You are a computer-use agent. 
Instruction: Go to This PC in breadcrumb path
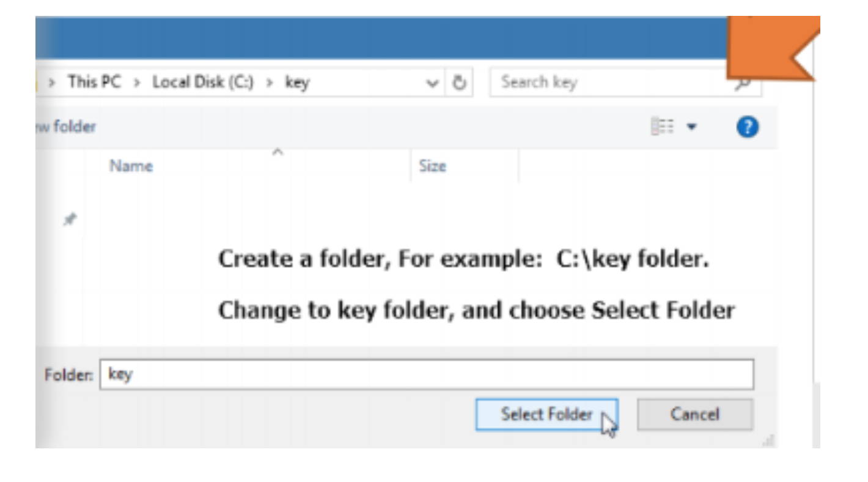point(94,82)
